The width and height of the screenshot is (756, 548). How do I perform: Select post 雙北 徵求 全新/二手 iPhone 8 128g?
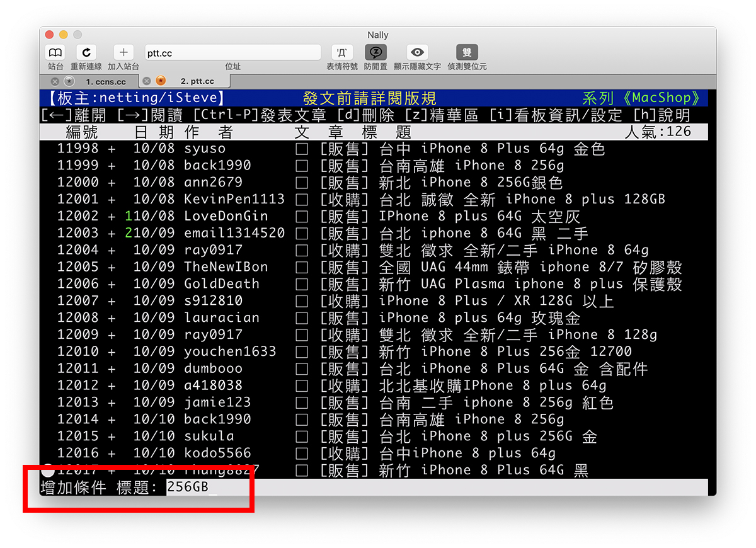tap(374, 335)
